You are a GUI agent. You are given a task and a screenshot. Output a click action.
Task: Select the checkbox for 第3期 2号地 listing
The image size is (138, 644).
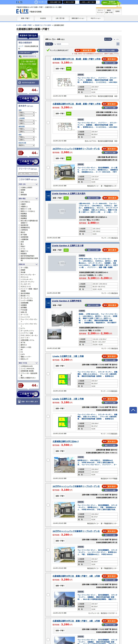(x=48, y=78)
